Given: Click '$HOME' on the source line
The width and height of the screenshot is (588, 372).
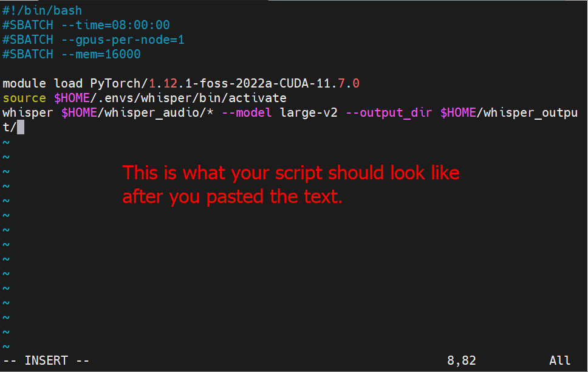Looking at the screenshot, I should (72, 98).
